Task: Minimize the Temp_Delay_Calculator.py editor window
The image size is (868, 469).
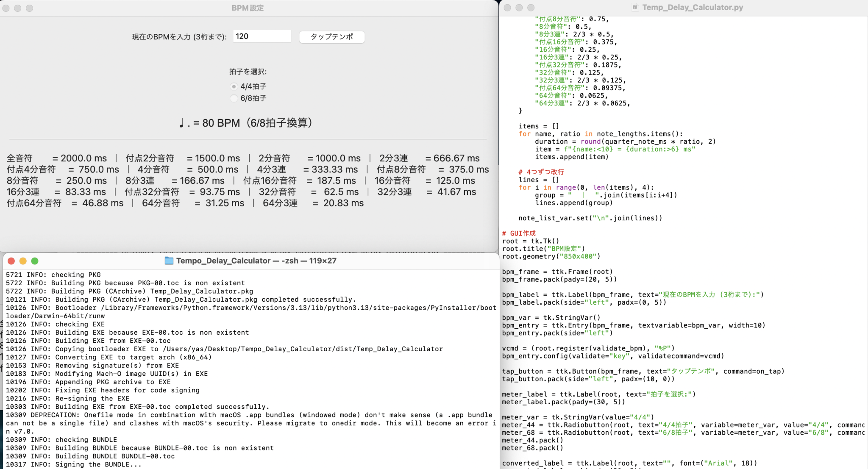Action: (x=519, y=8)
